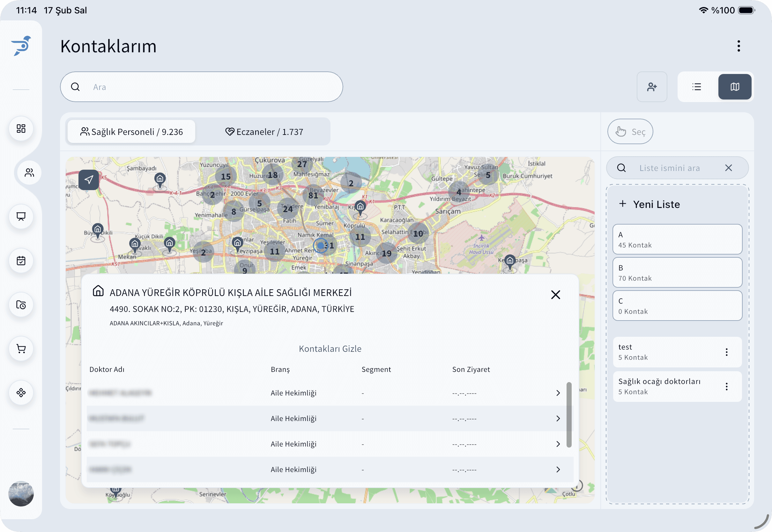772x532 pixels.
Task: Switch to the Eczaneler tab
Action: pos(264,132)
